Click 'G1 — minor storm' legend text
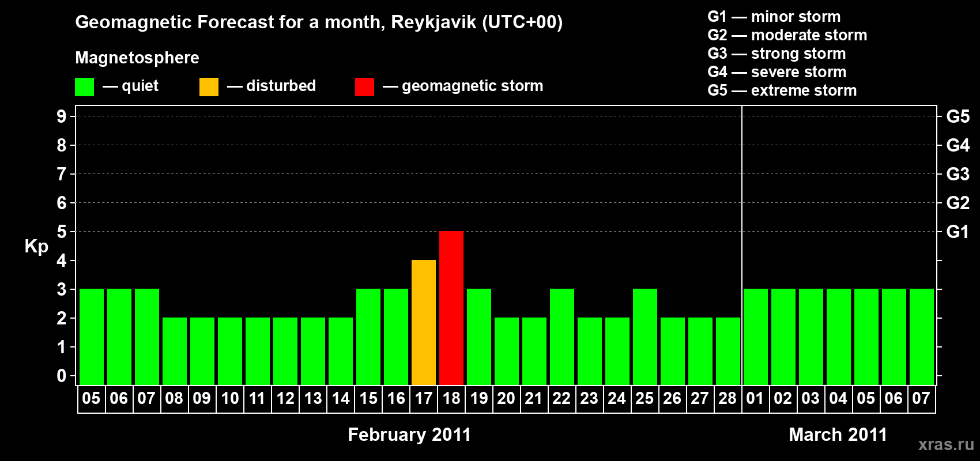The image size is (980, 461). click(774, 17)
